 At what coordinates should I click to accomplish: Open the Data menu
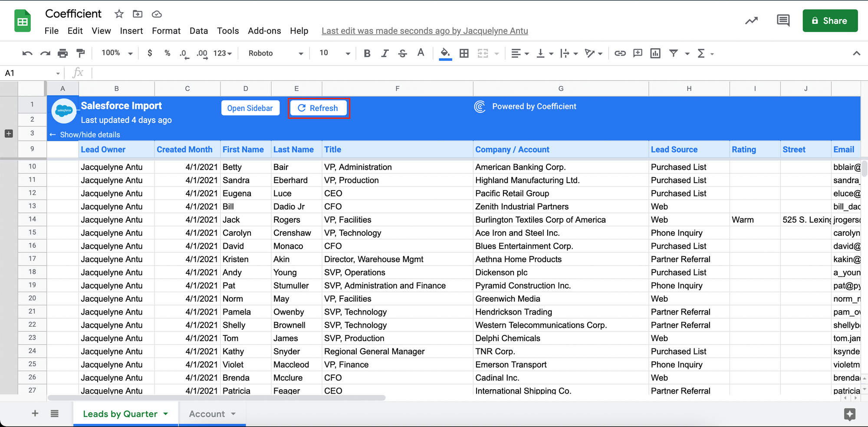coord(198,31)
